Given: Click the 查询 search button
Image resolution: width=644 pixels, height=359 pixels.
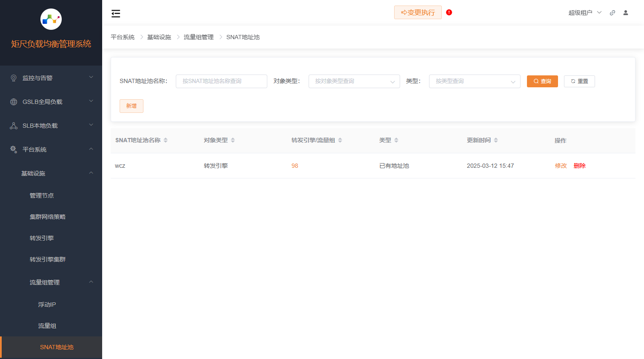Looking at the screenshot, I should coord(542,81).
